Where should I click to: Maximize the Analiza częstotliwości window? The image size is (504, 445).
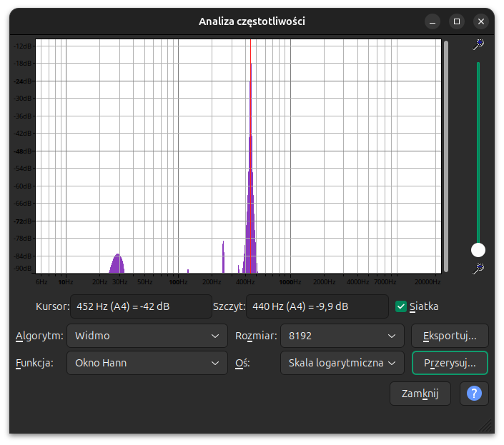pos(456,21)
